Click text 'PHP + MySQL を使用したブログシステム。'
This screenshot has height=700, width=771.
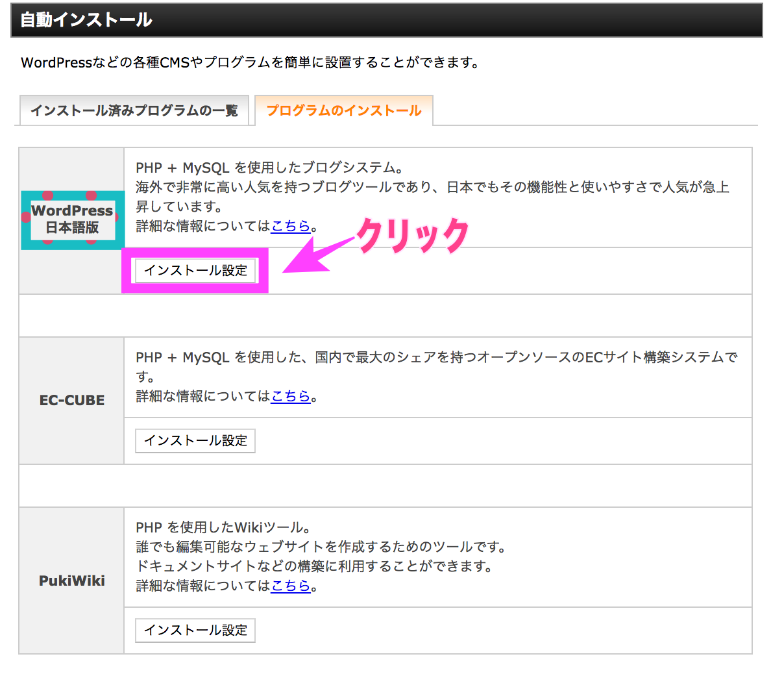tap(269, 168)
